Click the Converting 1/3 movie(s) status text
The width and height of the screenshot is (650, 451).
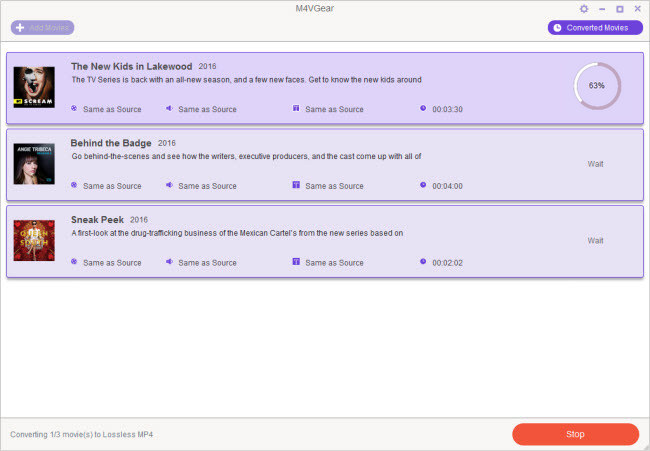click(82, 434)
